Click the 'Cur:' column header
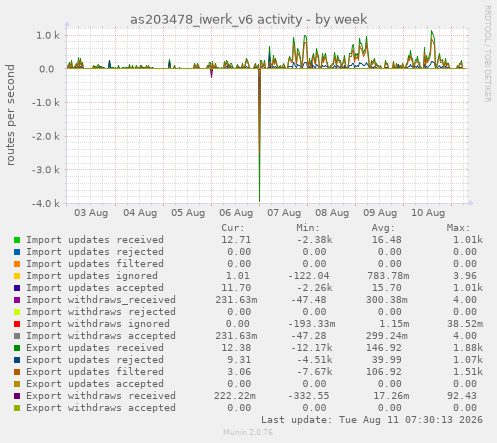Viewport: 497px width, 443px height. click(233, 228)
